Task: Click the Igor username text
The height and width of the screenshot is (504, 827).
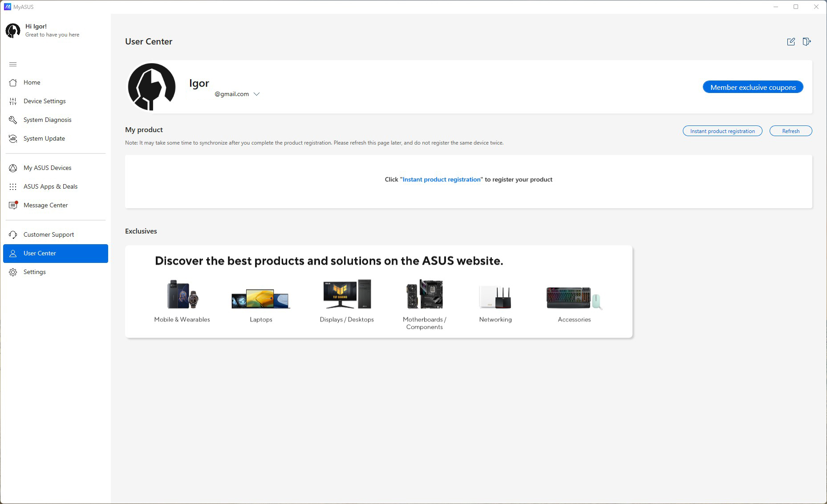Action: pyautogui.click(x=199, y=83)
